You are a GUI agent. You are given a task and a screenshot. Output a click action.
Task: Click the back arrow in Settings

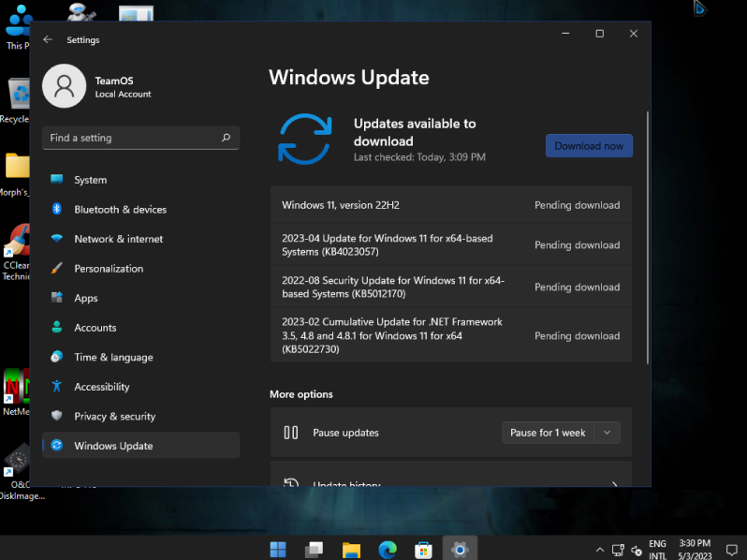[48, 39]
